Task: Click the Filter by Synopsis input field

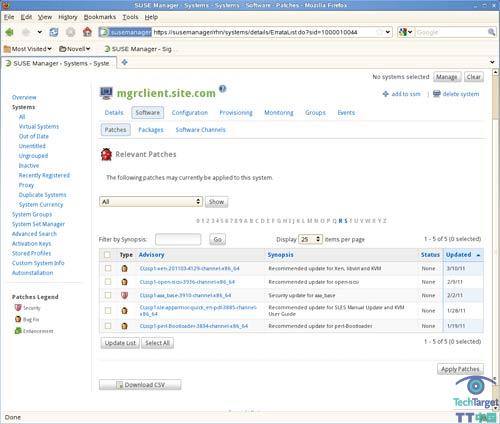Action: (178, 239)
